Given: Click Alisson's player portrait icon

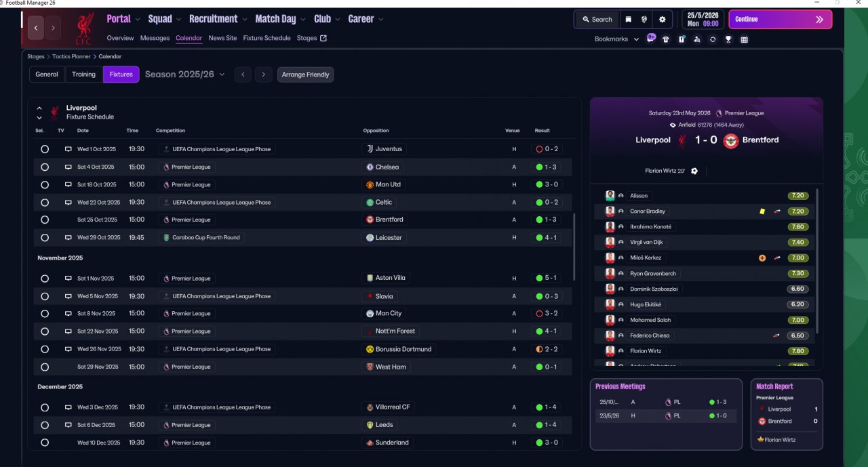Looking at the screenshot, I should pyautogui.click(x=610, y=196).
